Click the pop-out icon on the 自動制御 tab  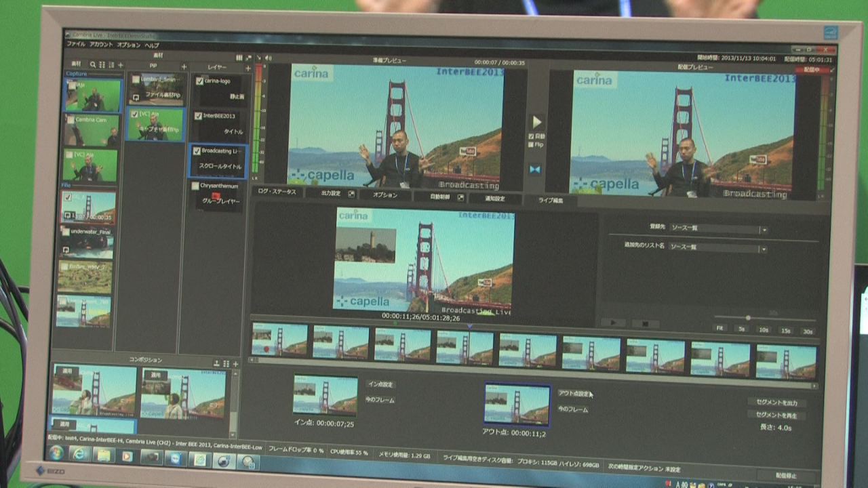click(460, 197)
